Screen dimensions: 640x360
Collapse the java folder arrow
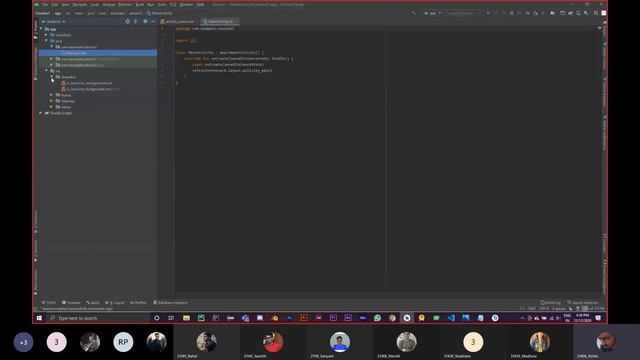coord(46,41)
